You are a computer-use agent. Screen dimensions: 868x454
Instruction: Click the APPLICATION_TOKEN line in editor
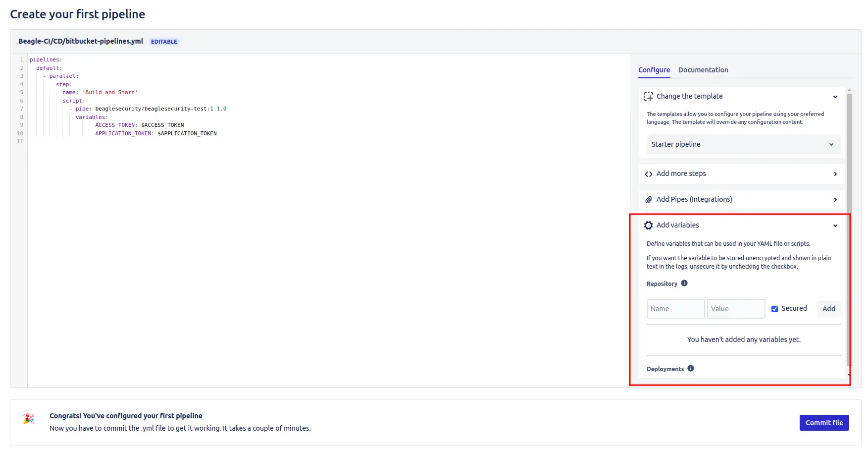point(156,134)
